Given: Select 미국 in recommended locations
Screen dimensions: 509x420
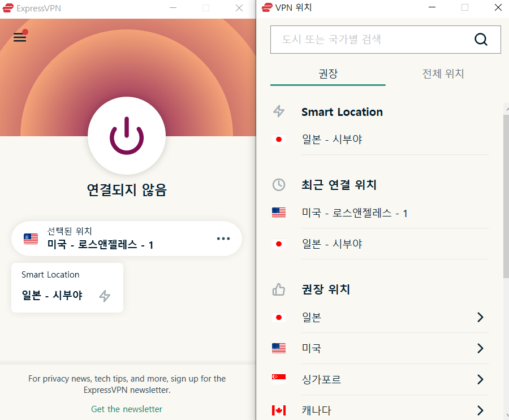Looking at the screenshot, I should 380,348.
